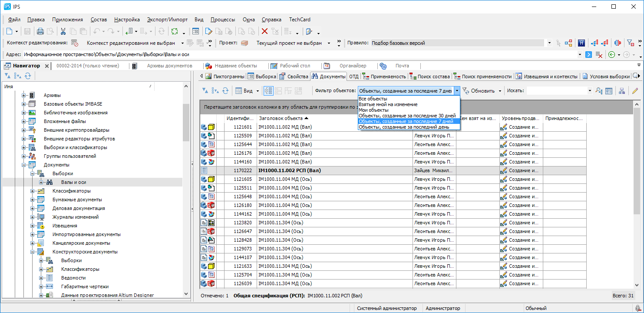Click the blue go-to-address arrow button
Screen dimensions: 644x313
(x=588, y=54)
